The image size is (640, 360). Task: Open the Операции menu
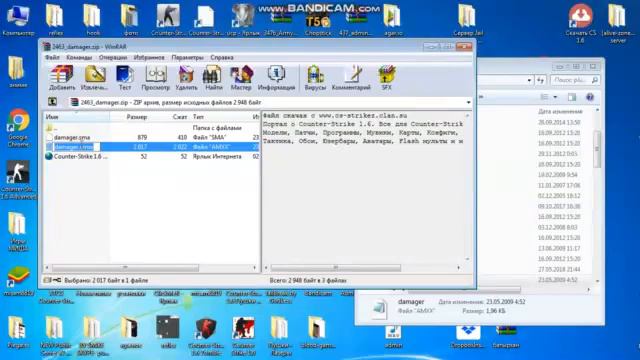(x=113, y=58)
